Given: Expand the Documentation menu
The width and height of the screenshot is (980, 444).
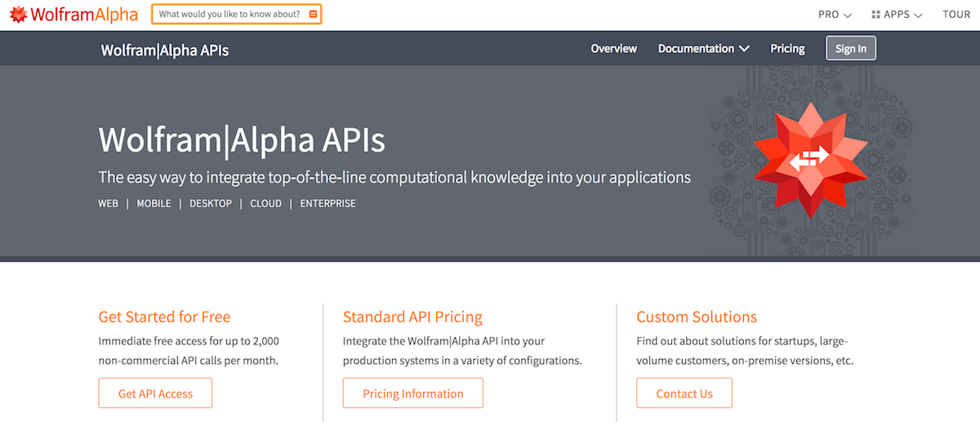Looking at the screenshot, I should coord(704,49).
